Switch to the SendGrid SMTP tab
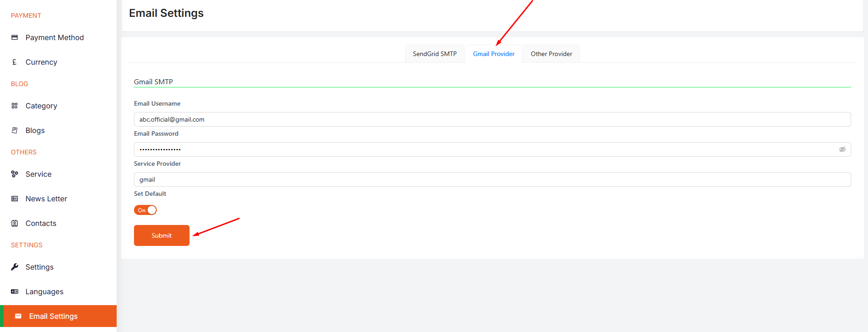 [x=434, y=54]
